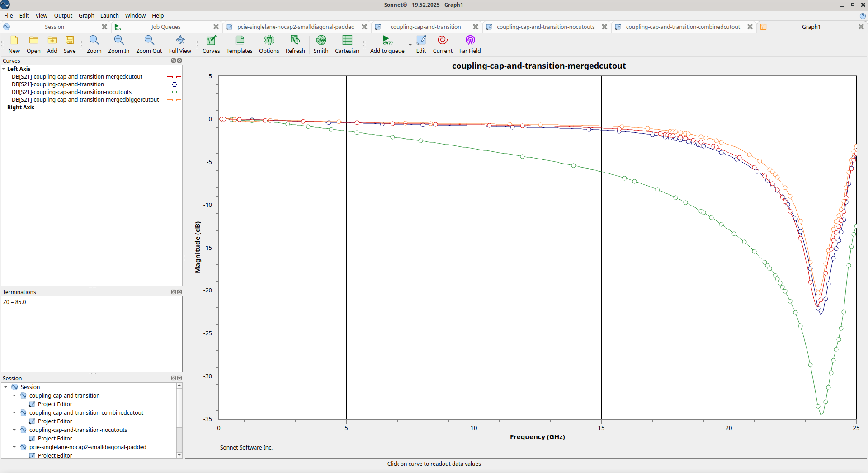The image size is (868, 473).
Task: Float the Terminations panel
Action: click(173, 292)
